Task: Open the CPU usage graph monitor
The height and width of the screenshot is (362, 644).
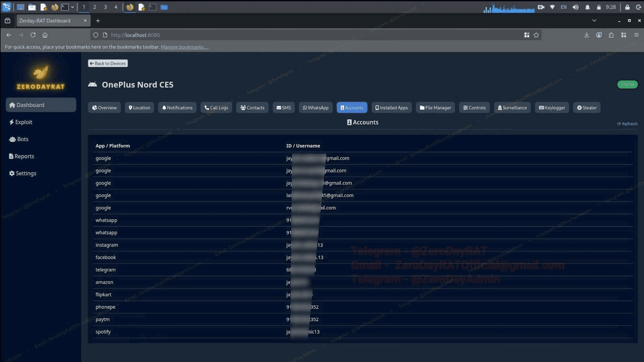Action: (x=509, y=7)
